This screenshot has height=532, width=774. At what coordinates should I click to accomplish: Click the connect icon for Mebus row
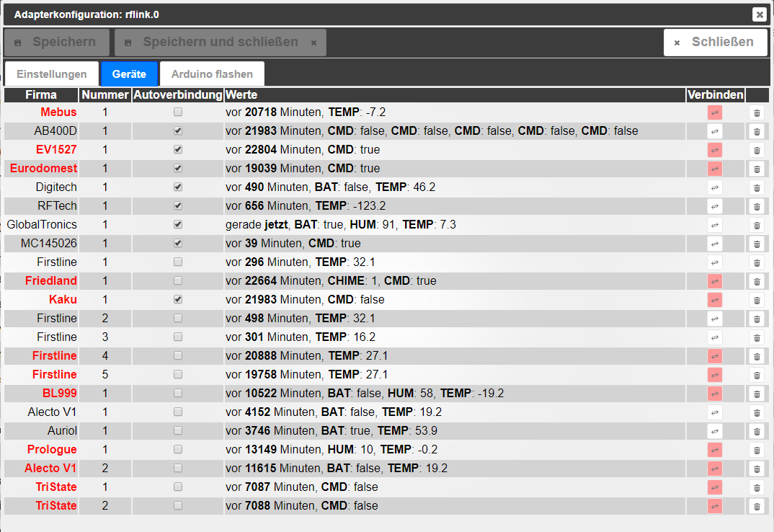(715, 112)
